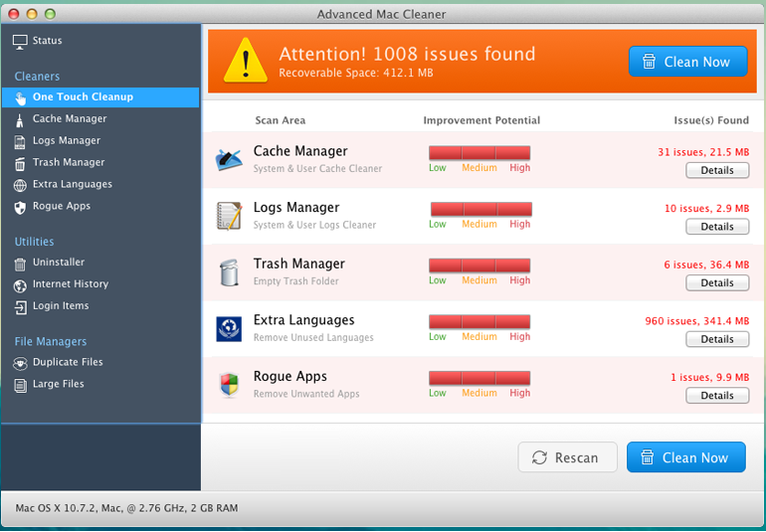
Task: Click the Uninstaller trash icon
Action: [20, 264]
